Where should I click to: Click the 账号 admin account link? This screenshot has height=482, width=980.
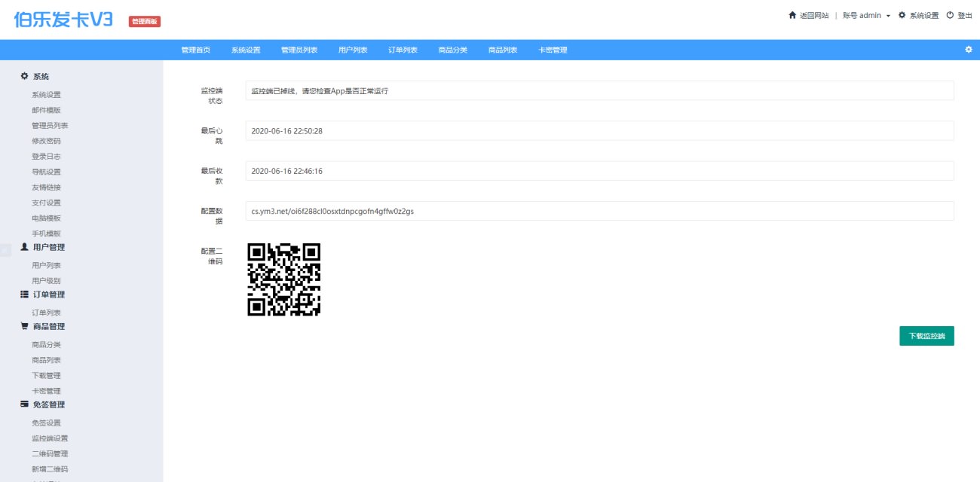click(862, 15)
